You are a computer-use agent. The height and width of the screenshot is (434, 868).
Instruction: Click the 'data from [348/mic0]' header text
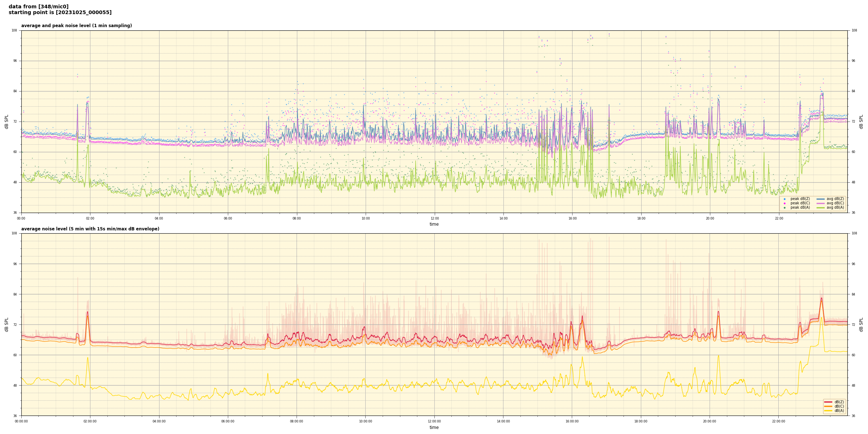tap(39, 7)
